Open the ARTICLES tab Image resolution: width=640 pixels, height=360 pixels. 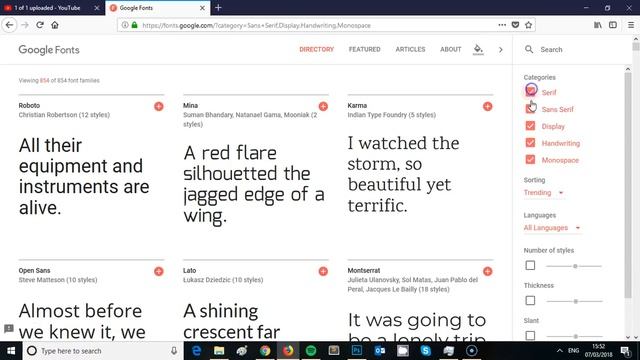pyautogui.click(x=410, y=49)
